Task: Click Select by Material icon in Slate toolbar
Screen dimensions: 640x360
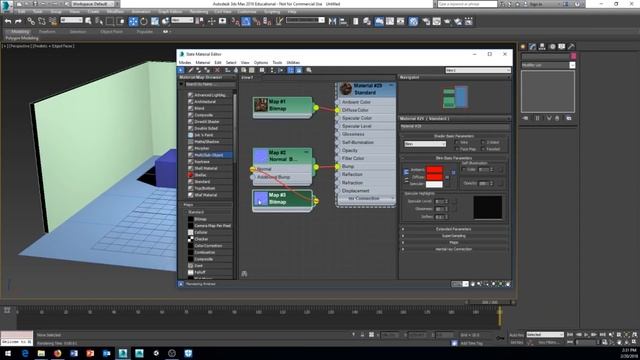Action: (x=309, y=70)
